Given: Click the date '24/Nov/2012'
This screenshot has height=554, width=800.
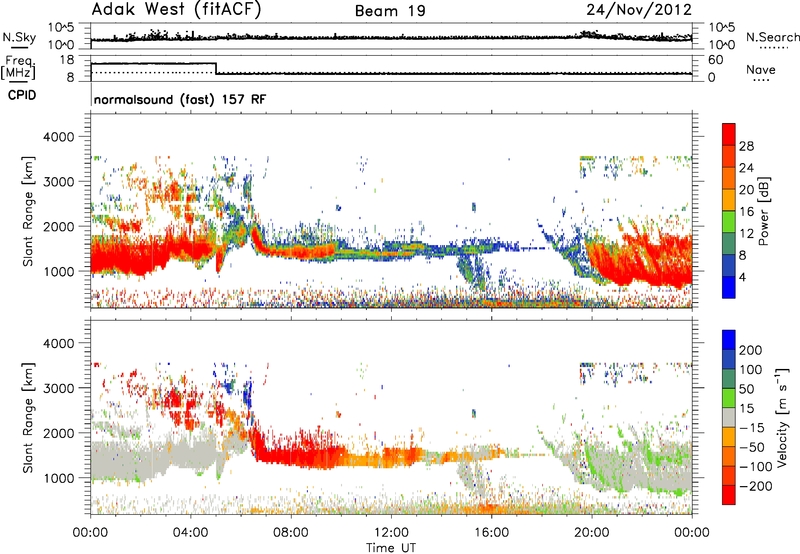Looking at the screenshot, I should [x=639, y=10].
